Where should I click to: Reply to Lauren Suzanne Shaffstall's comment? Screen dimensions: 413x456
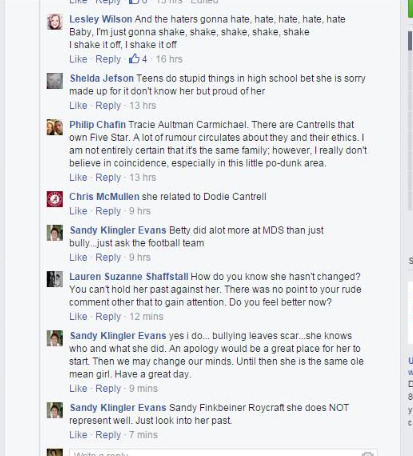(108, 317)
